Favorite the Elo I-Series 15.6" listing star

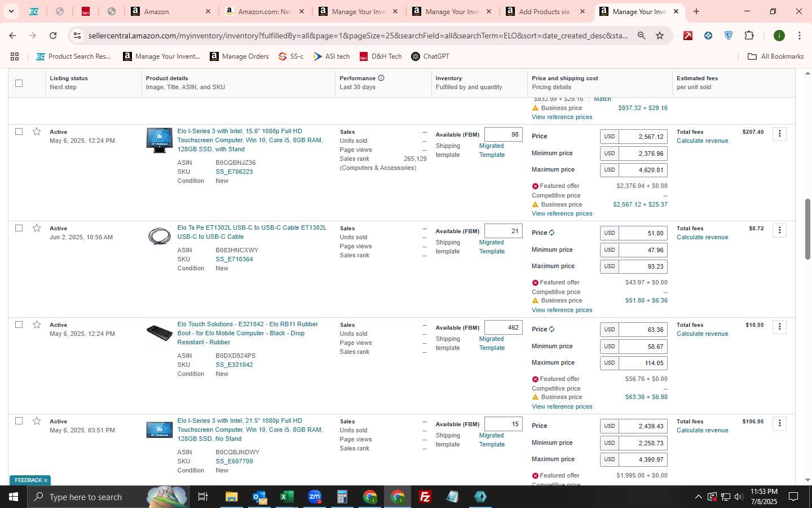pyautogui.click(x=37, y=132)
